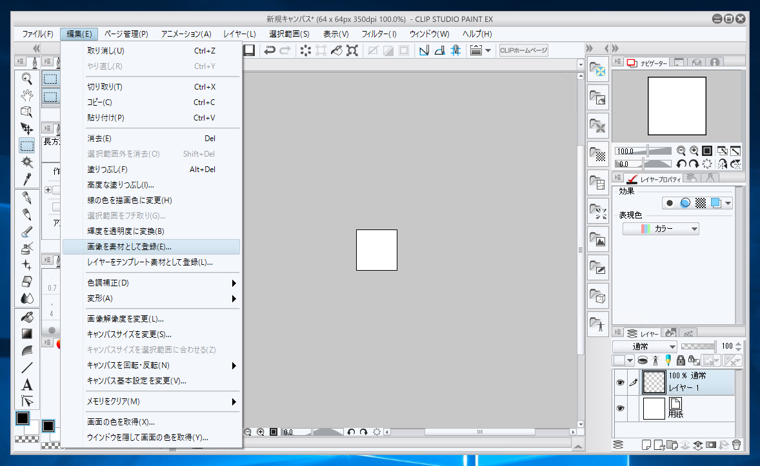
Task: Open command bar display dropdown arrow
Action: click(x=488, y=50)
